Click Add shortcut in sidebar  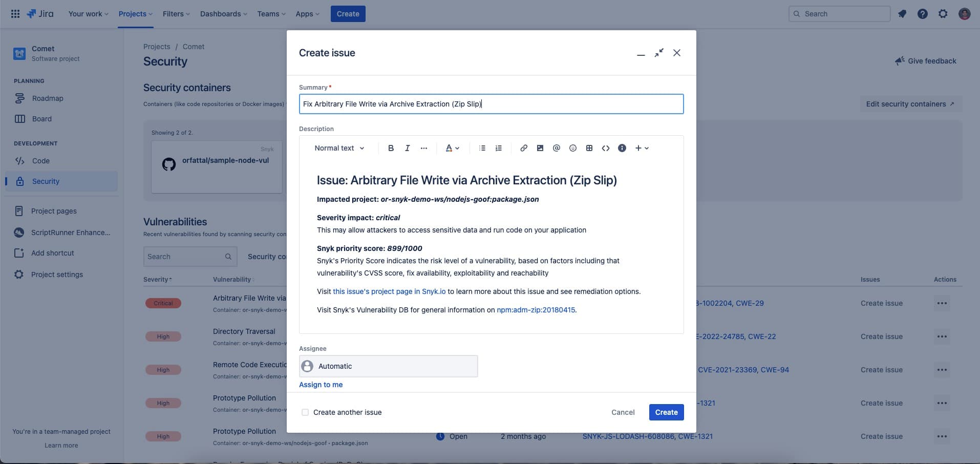[61, 253]
